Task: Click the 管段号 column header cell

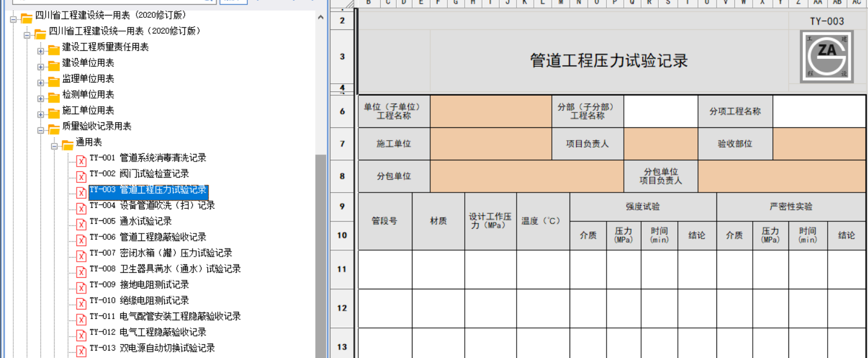Action: click(385, 221)
